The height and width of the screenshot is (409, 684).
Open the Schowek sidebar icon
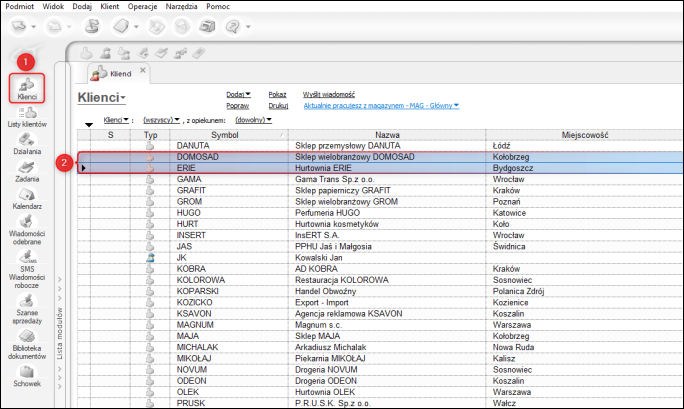click(x=27, y=376)
